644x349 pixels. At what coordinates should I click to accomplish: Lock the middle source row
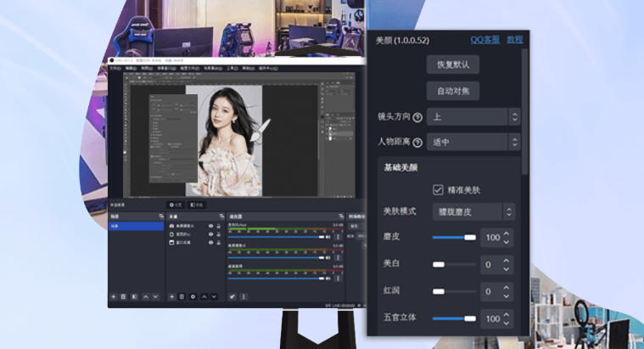point(219,234)
